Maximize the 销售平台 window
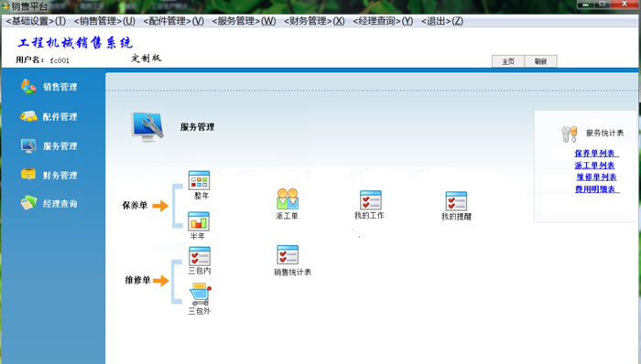Image resolution: width=641 pixels, height=364 pixels. (x=602, y=4)
